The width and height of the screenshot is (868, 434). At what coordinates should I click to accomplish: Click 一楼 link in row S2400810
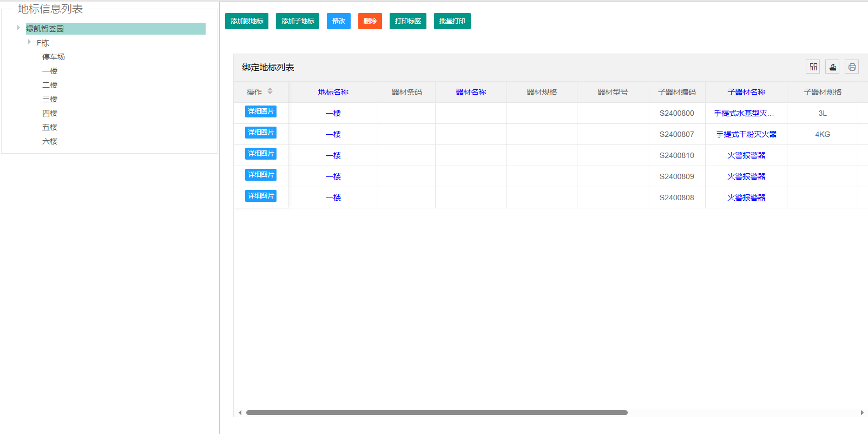(x=333, y=155)
